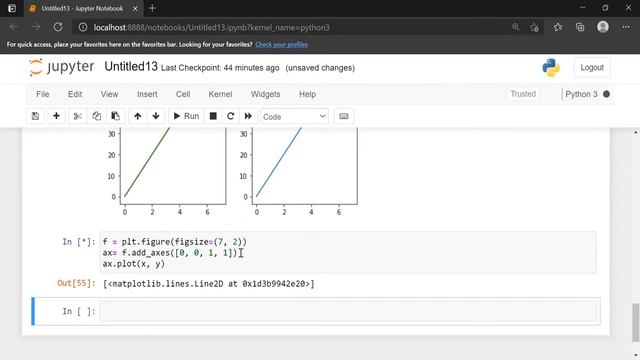Open the View menu
Screen dimensions: 640x360
tap(109, 94)
